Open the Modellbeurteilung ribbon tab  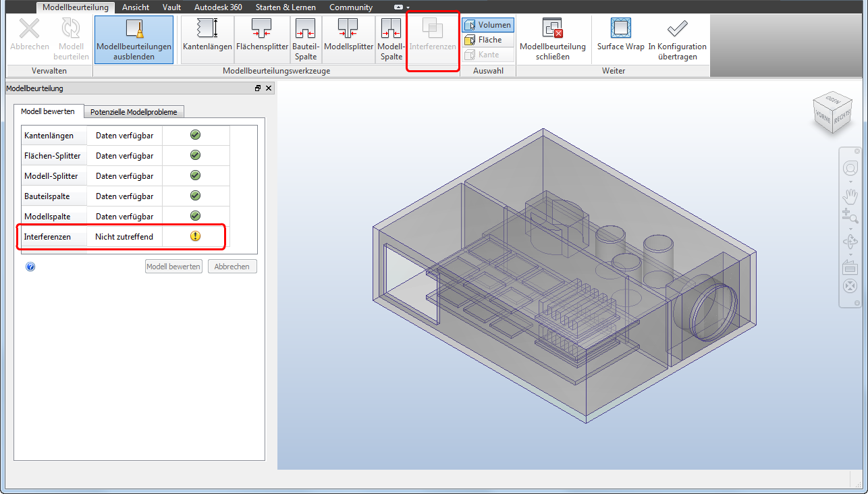pos(76,7)
